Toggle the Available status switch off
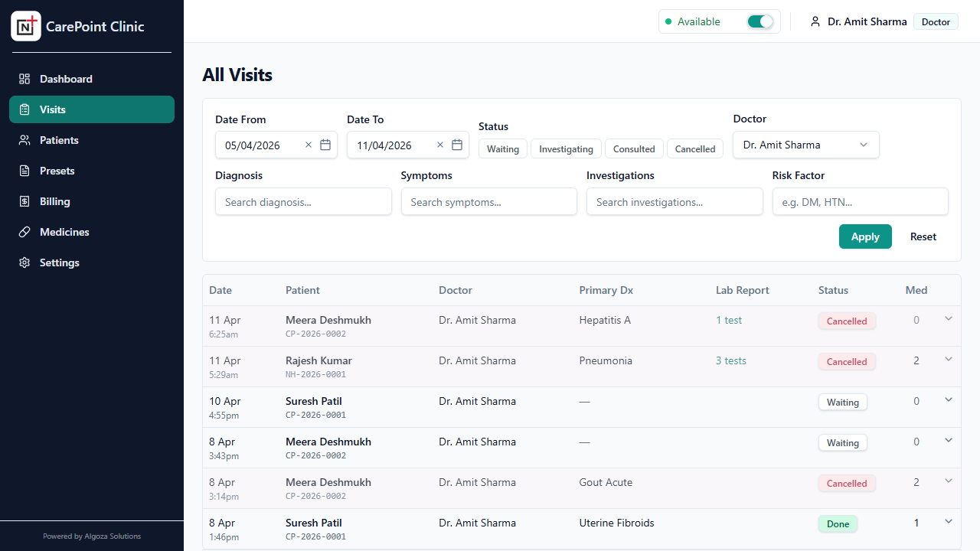 click(760, 21)
